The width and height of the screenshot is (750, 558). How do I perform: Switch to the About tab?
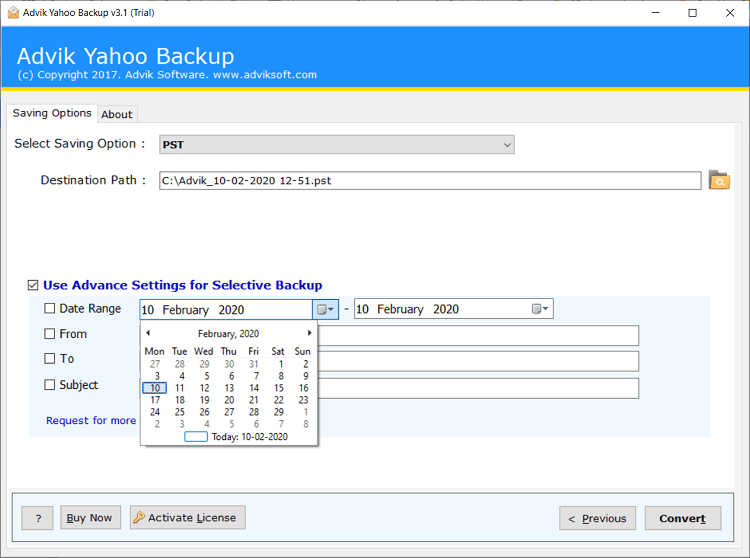click(x=117, y=114)
